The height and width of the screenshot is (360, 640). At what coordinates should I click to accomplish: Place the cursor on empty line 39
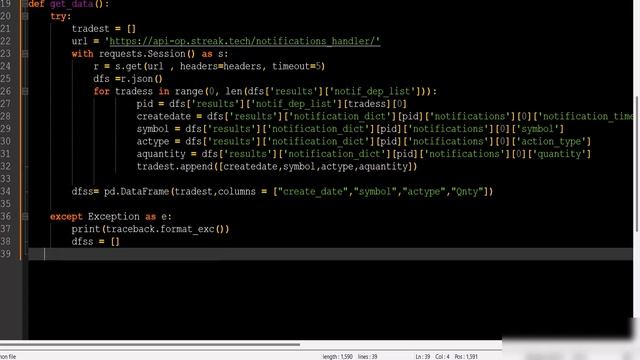tap(331, 254)
